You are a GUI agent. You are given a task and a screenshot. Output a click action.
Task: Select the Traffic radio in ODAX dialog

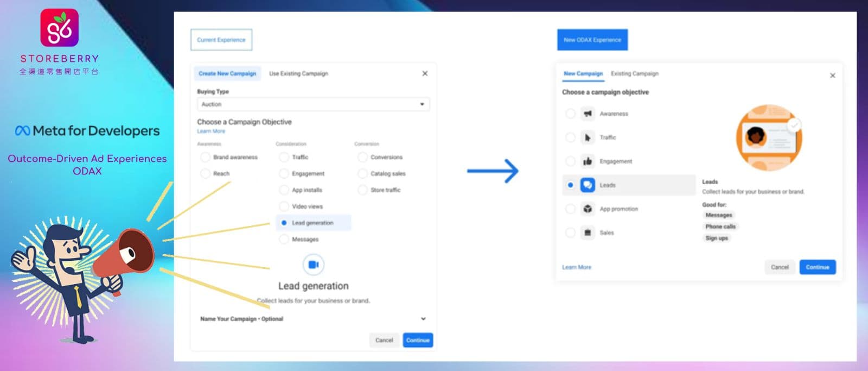click(x=570, y=137)
